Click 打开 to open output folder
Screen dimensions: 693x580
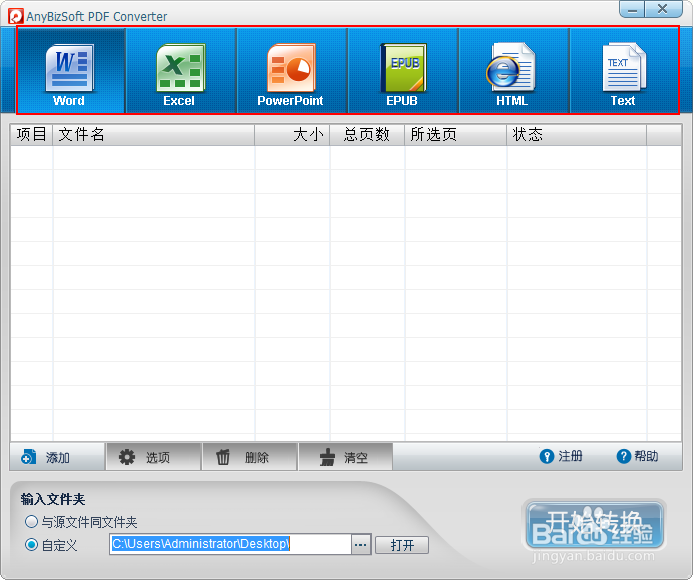coord(402,545)
